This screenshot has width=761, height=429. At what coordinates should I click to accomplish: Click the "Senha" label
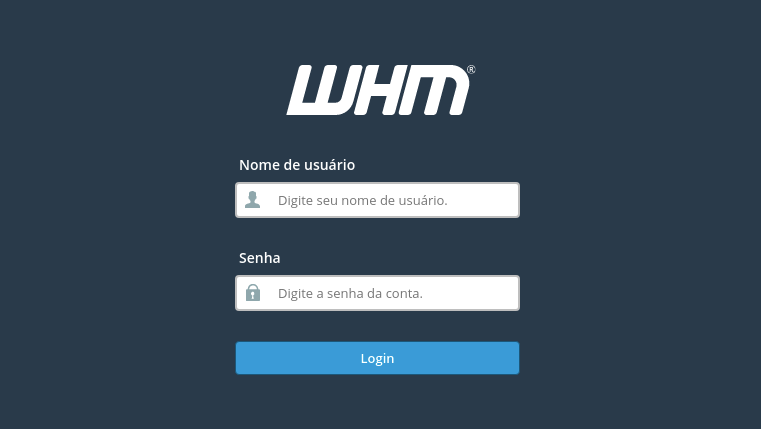[260, 258]
